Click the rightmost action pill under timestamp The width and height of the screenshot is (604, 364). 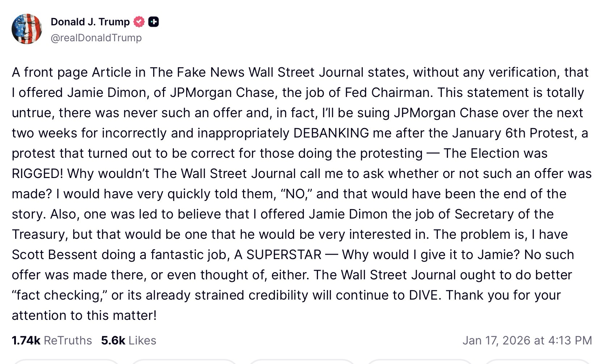point(538,361)
